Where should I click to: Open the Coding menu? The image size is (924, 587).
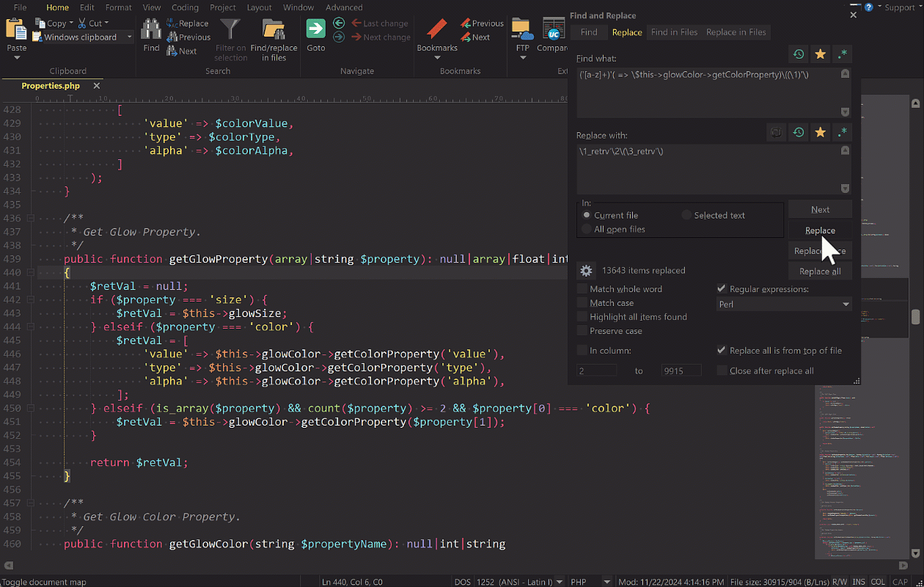pos(185,7)
